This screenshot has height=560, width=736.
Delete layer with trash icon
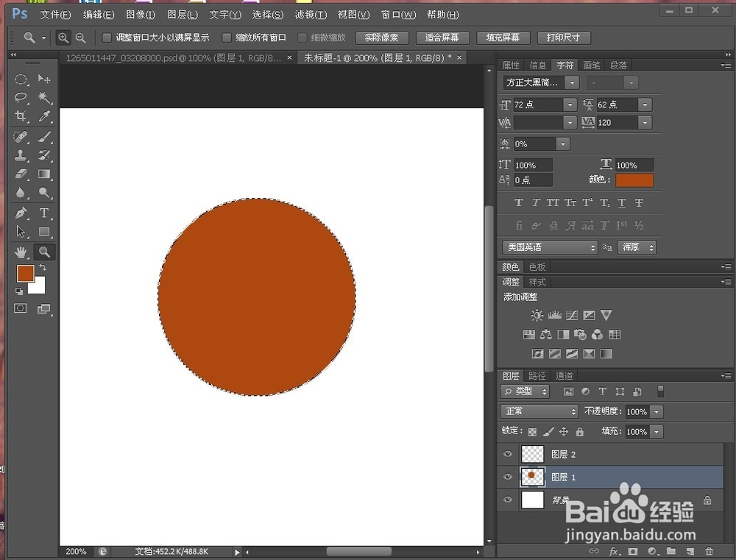pyautogui.click(x=710, y=551)
